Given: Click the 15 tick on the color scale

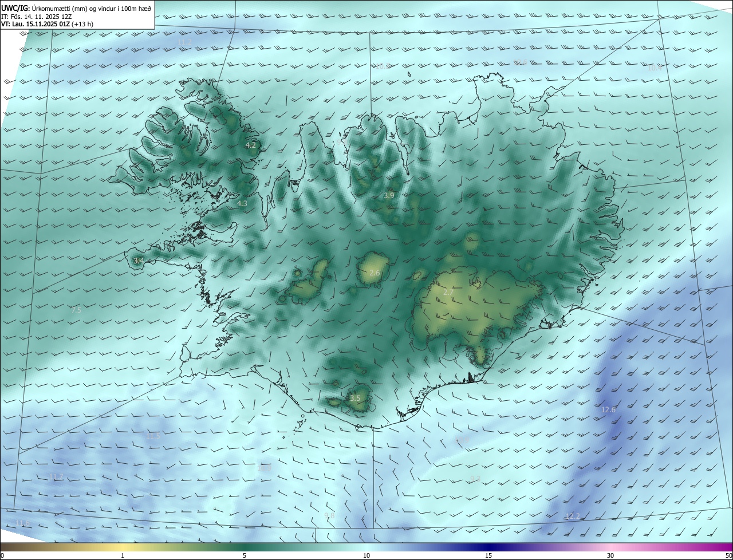Looking at the screenshot, I should [x=488, y=556].
